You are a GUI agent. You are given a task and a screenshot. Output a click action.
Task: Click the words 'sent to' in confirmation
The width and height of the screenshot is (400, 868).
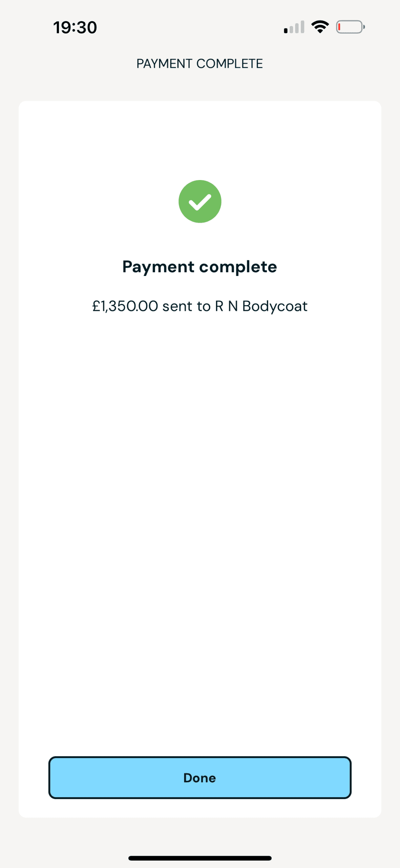(186, 306)
